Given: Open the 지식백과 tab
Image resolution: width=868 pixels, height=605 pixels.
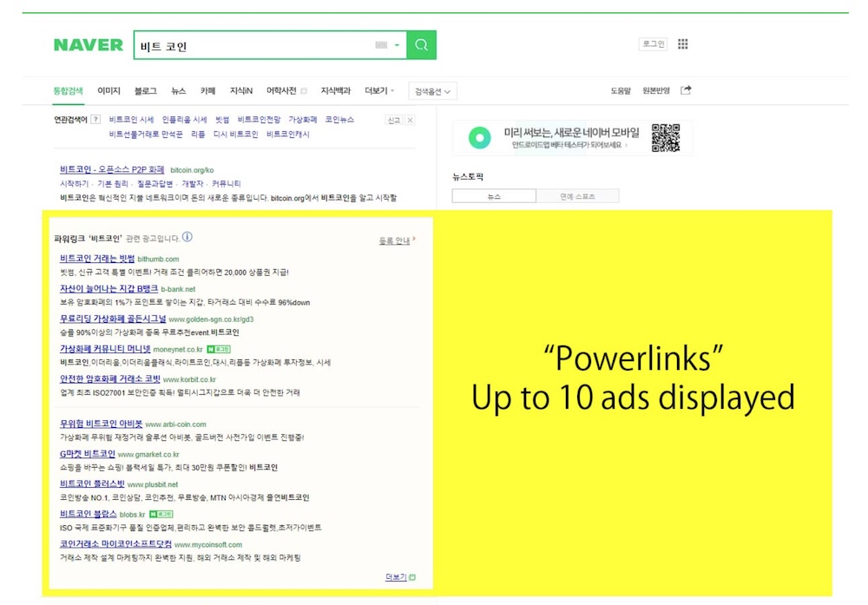Looking at the screenshot, I should coord(335,91).
